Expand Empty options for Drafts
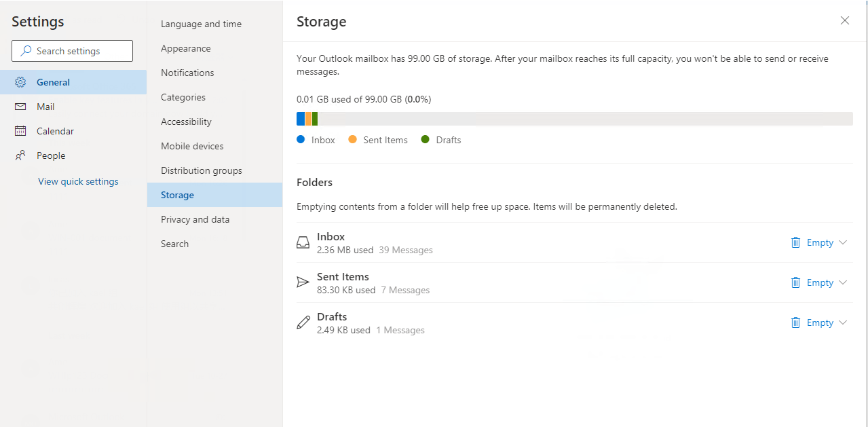Viewport: 868px width, 427px height. tap(843, 322)
